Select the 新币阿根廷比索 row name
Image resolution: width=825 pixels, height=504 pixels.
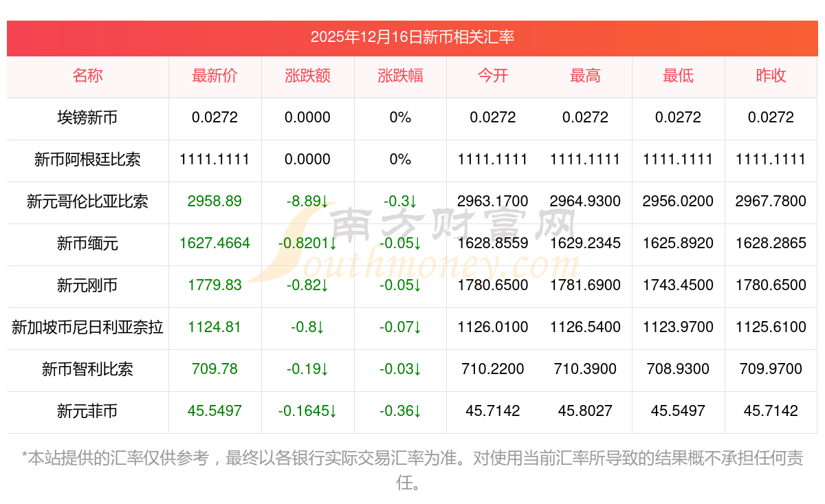tap(87, 160)
